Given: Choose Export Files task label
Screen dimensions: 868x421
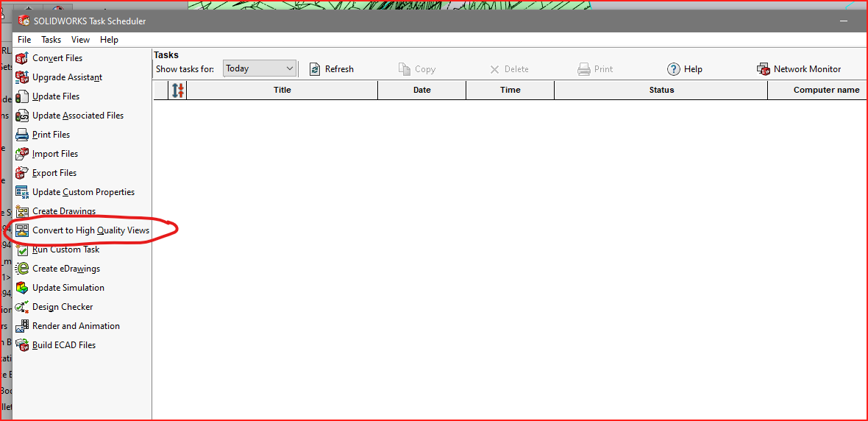Looking at the screenshot, I should click(54, 173).
